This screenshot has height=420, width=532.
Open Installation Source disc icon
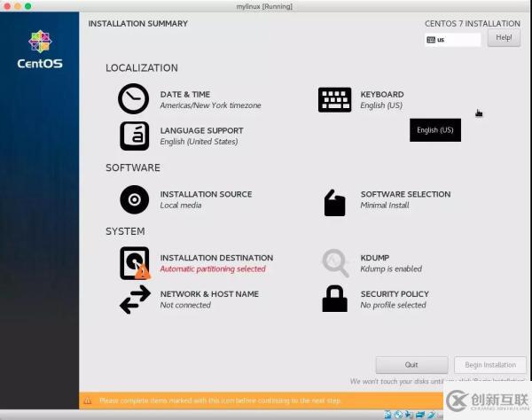pos(135,199)
